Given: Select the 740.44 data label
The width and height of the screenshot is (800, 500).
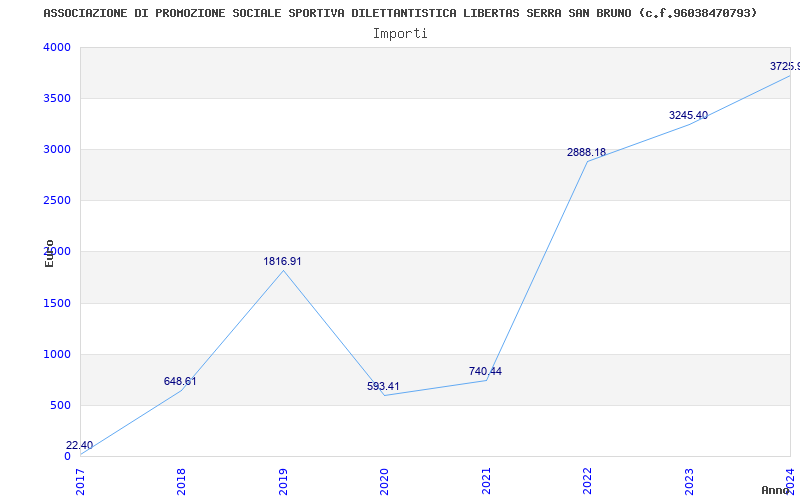Looking at the screenshot, I should coord(485,371).
